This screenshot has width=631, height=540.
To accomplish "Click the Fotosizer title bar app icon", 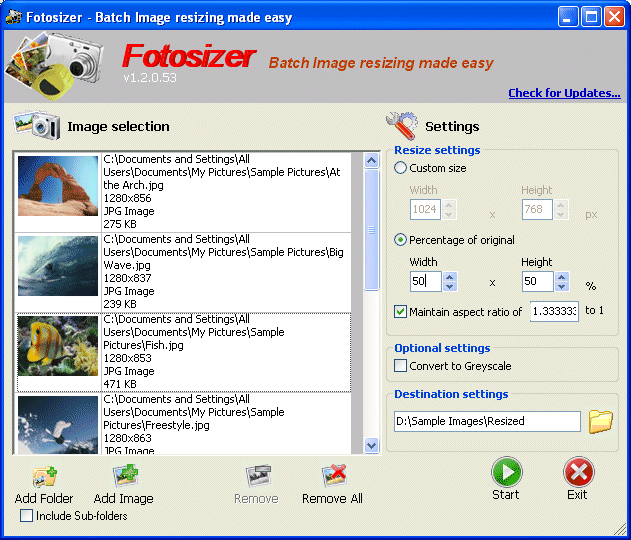I will 13,16.
